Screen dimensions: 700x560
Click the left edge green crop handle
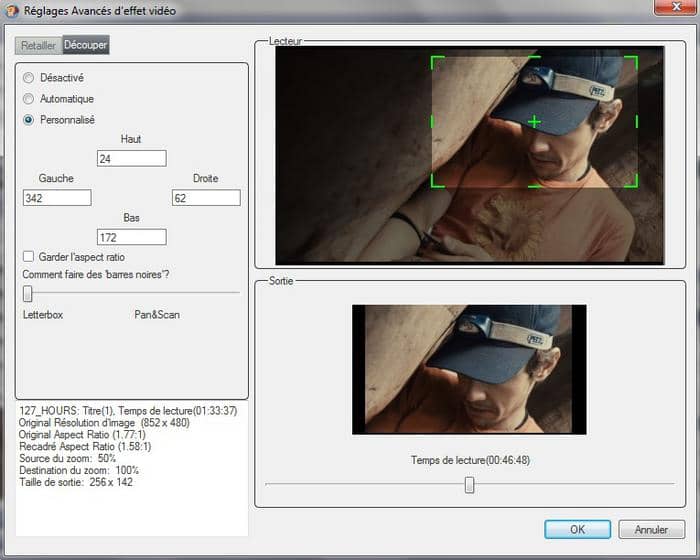click(432, 121)
